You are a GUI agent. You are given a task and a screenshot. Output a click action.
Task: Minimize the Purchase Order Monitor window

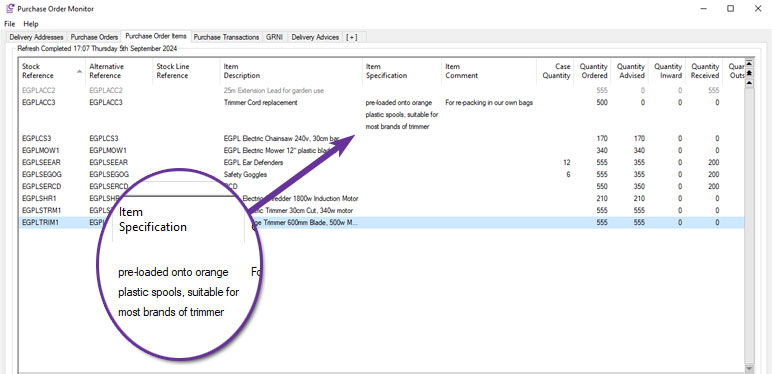[704, 8]
